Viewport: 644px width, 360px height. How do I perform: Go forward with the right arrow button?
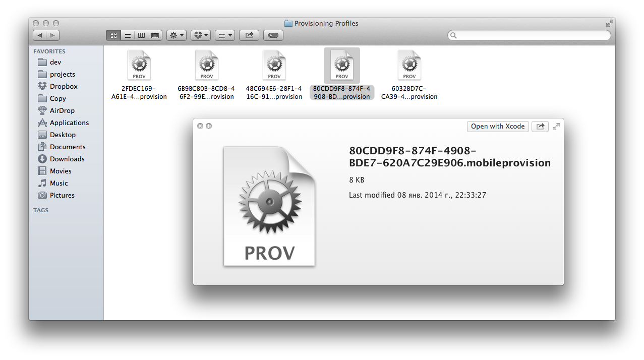pyautogui.click(x=53, y=35)
